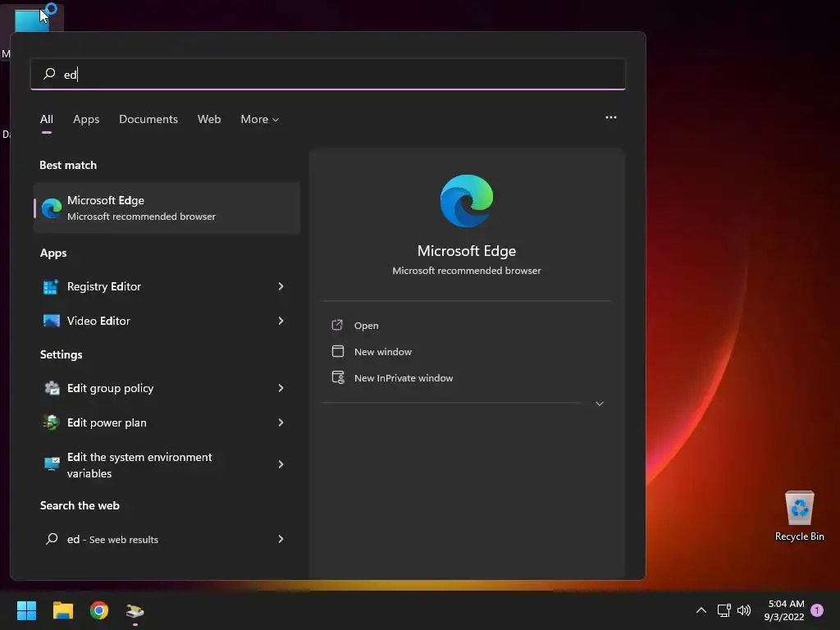Show hidden system tray icons
The height and width of the screenshot is (630, 840).
pos(701,610)
